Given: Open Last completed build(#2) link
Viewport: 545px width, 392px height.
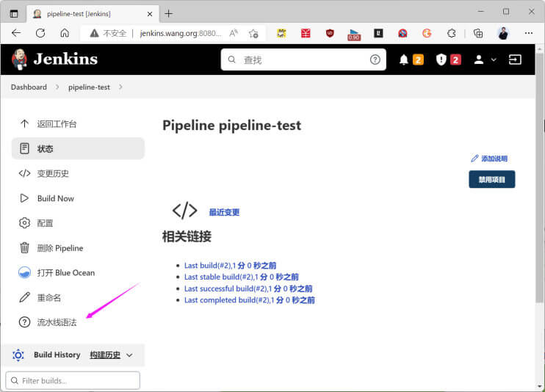Looking at the screenshot, I should (x=250, y=300).
